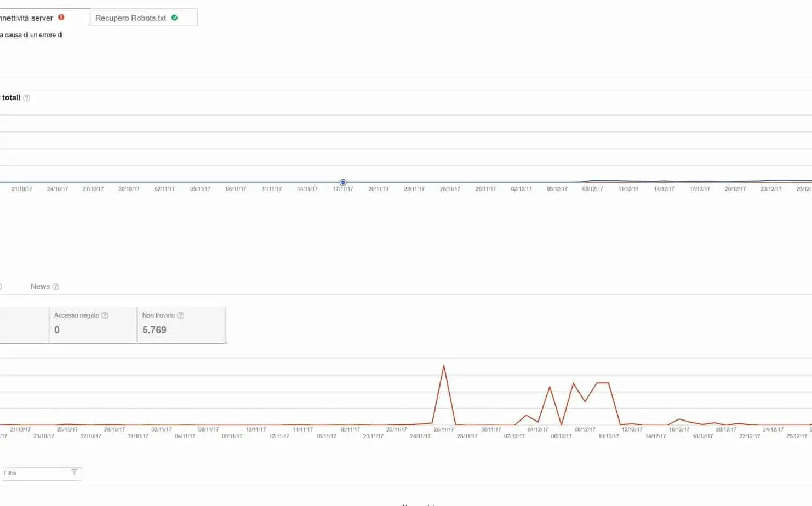This screenshot has width=812, height=506.
Task: Show help tooltip for Accesso negato
Action: [105, 315]
